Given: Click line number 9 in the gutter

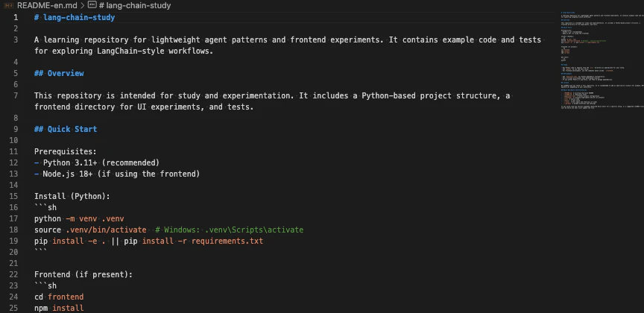Looking at the screenshot, I should (x=16, y=129).
